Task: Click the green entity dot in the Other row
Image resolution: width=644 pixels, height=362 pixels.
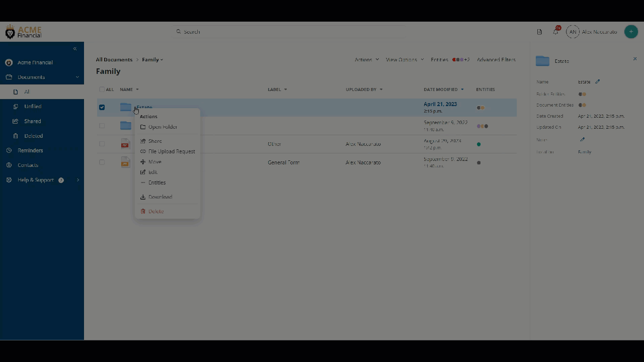Action: [478, 144]
